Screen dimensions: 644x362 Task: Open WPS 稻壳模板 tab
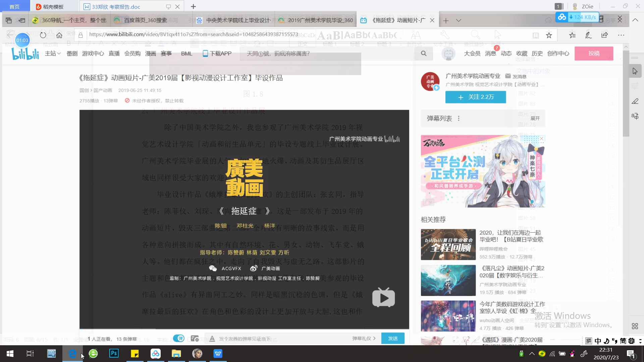[x=53, y=7]
